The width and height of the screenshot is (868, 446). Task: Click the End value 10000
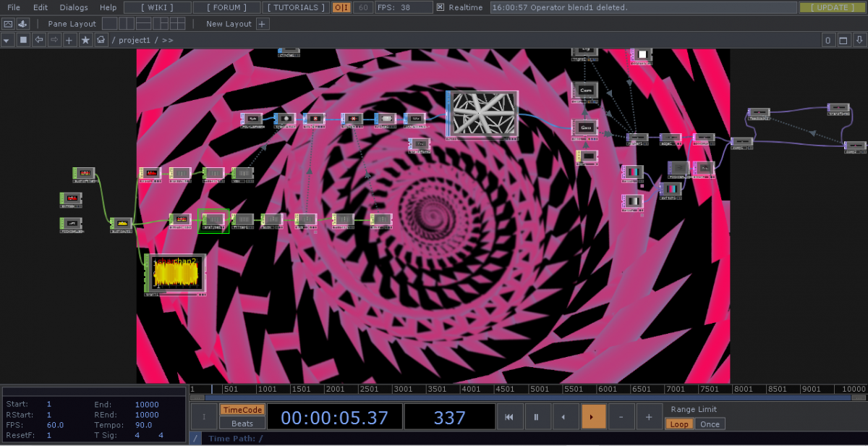click(x=148, y=404)
